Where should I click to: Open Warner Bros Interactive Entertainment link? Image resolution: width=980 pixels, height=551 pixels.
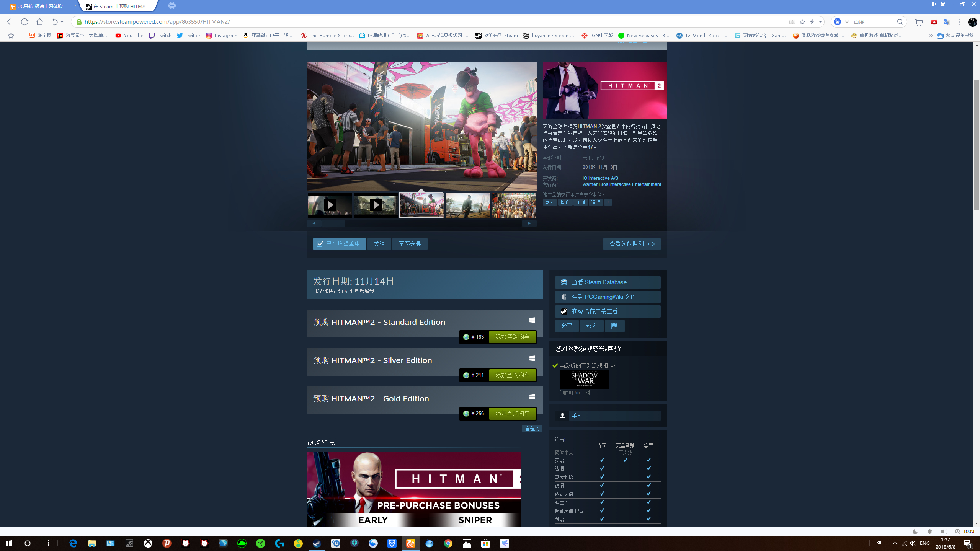point(621,184)
